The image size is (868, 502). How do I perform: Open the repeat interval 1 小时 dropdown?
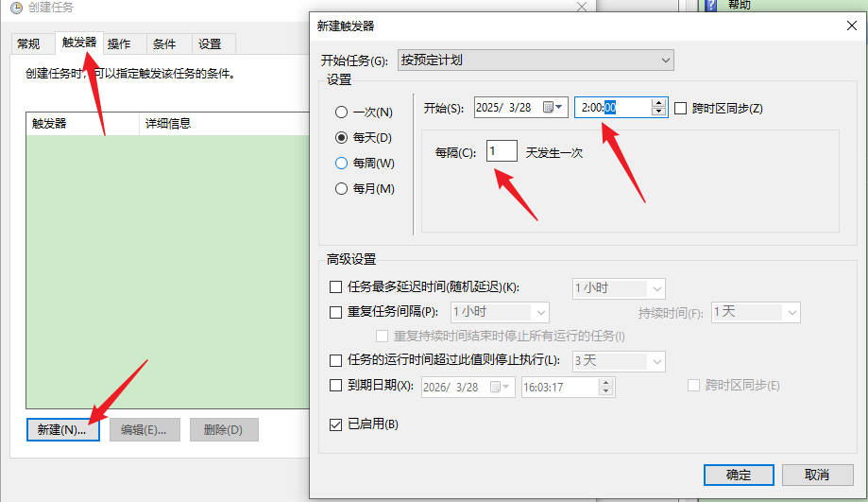[500, 313]
